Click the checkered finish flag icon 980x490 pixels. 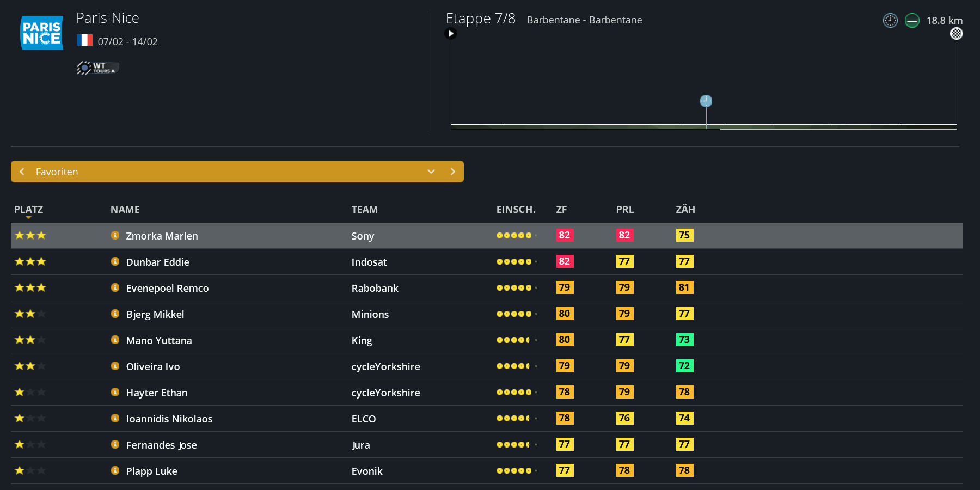coord(956,34)
